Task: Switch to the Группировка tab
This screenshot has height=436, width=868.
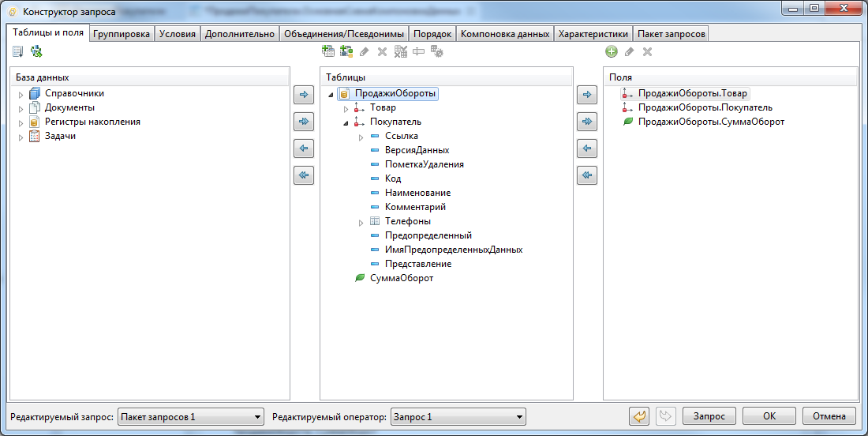Action: point(122,34)
